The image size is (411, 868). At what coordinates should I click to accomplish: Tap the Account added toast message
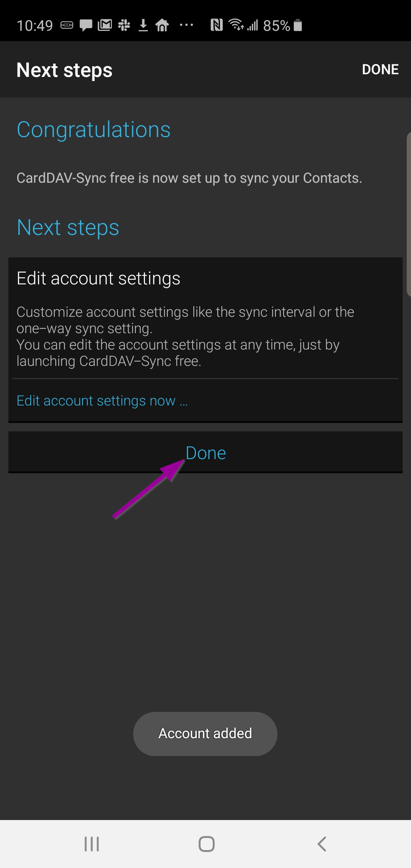(x=205, y=734)
